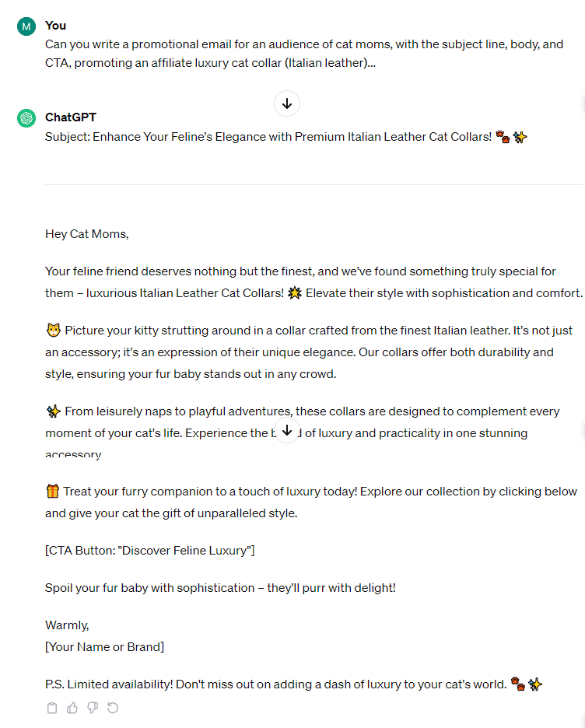This screenshot has height=728, width=585.
Task: Click the scrollbar fragment at the middle right edge
Action: tap(582, 432)
